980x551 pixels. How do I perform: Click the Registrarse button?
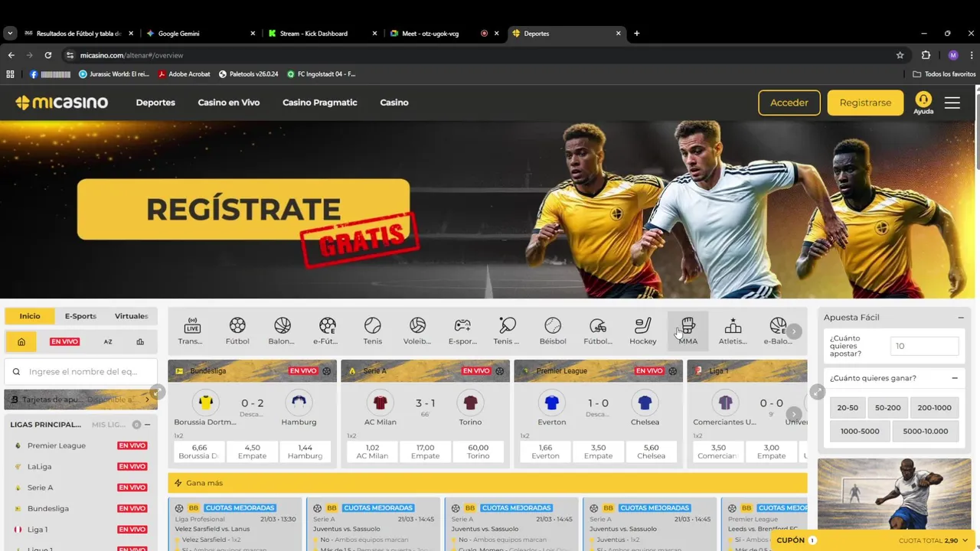tap(865, 103)
